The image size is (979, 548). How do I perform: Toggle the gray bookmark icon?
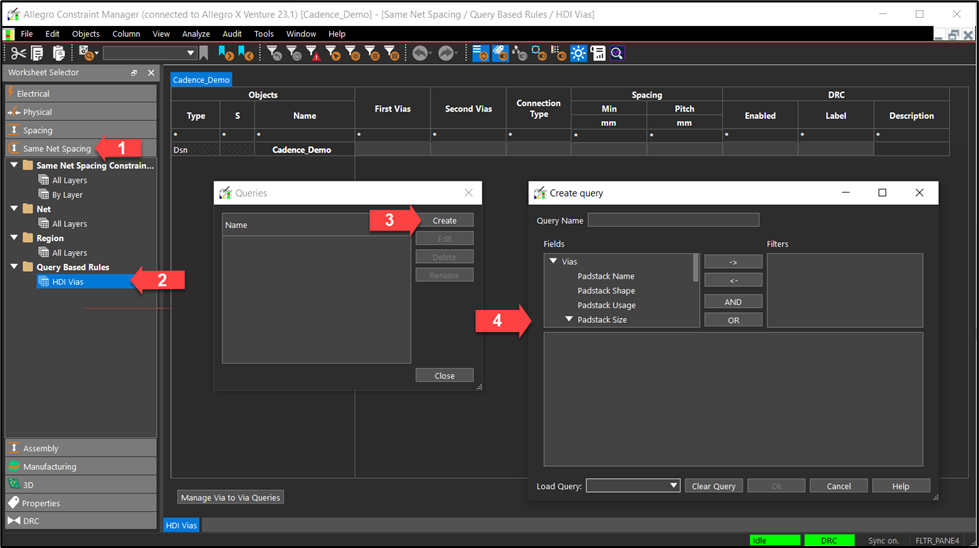[204, 54]
